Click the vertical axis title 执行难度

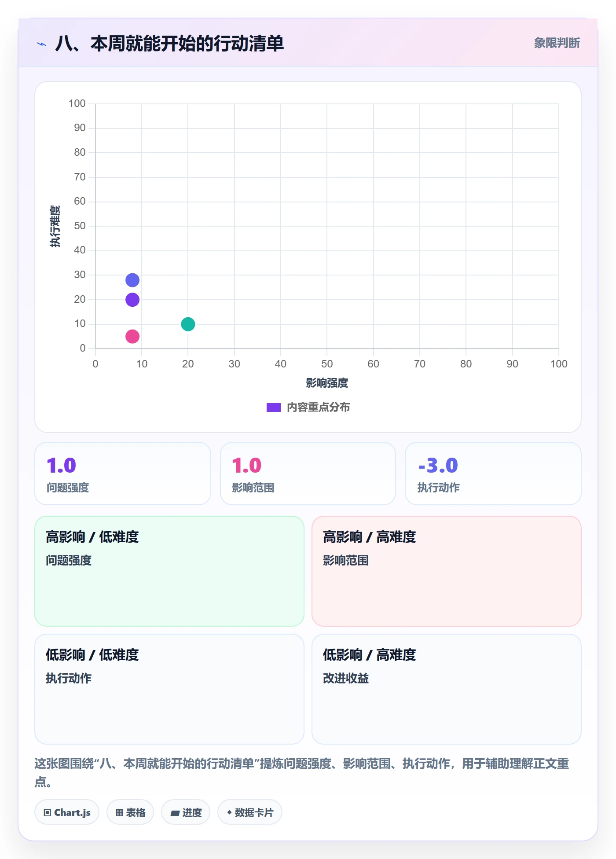click(55, 226)
